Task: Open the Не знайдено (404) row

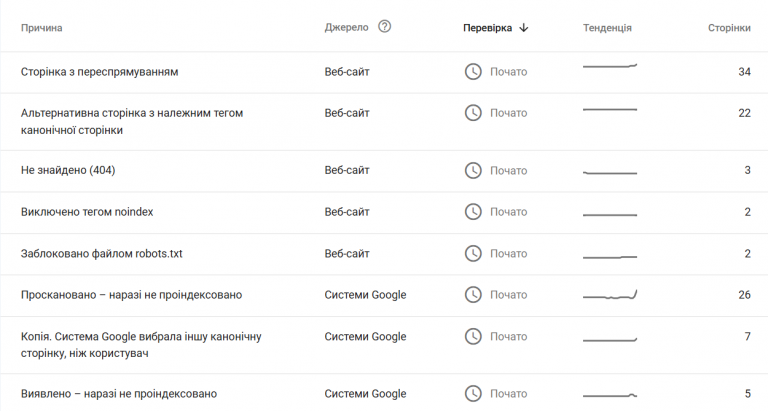Action: click(x=68, y=171)
